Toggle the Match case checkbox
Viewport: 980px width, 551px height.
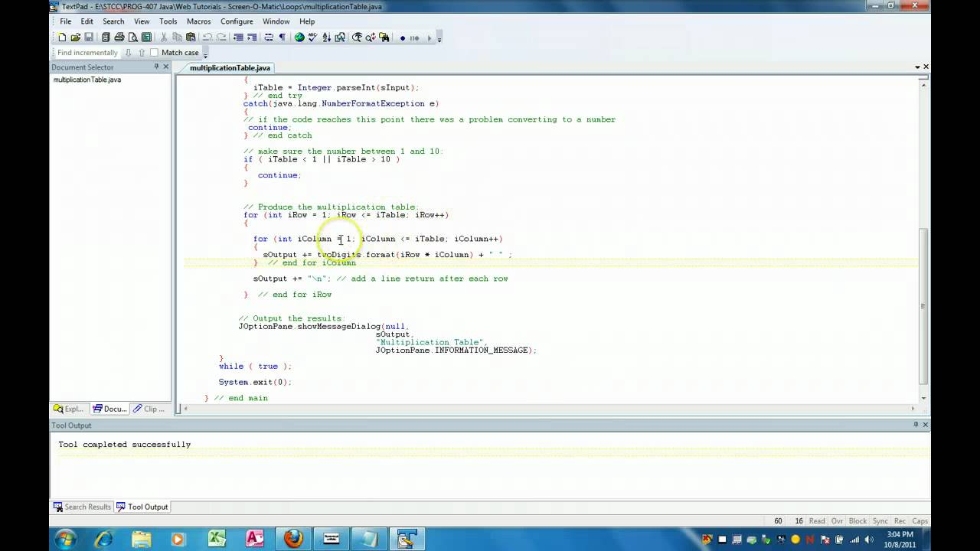pyautogui.click(x=154, y=53)
